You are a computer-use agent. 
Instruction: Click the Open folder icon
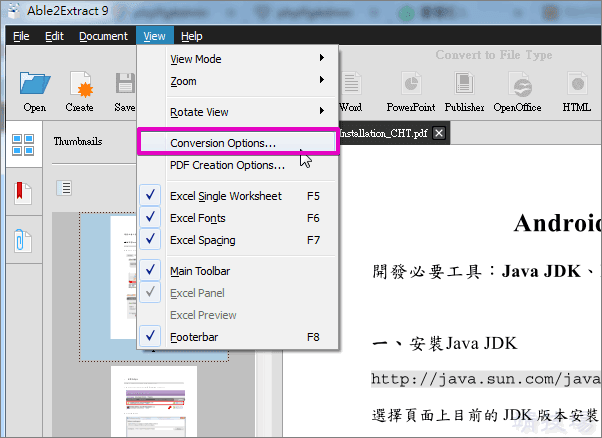tap(35, 83)
